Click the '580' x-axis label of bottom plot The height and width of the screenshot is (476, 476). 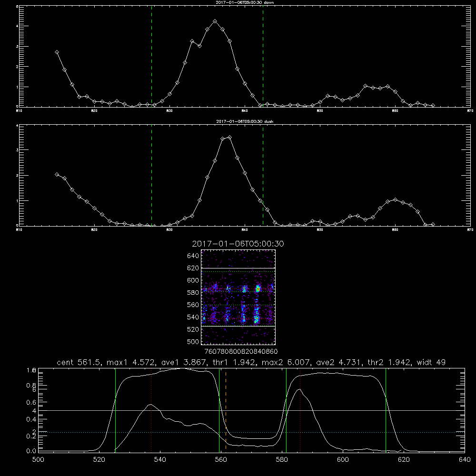click(282, 460)
